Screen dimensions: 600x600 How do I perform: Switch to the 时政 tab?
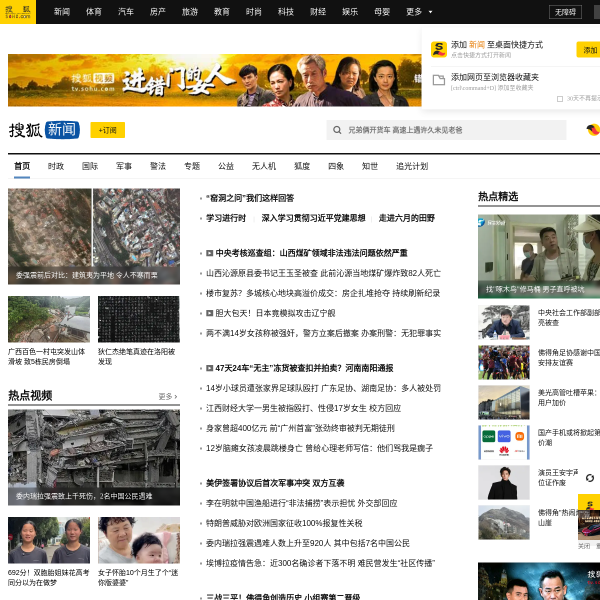click(56, 166)
